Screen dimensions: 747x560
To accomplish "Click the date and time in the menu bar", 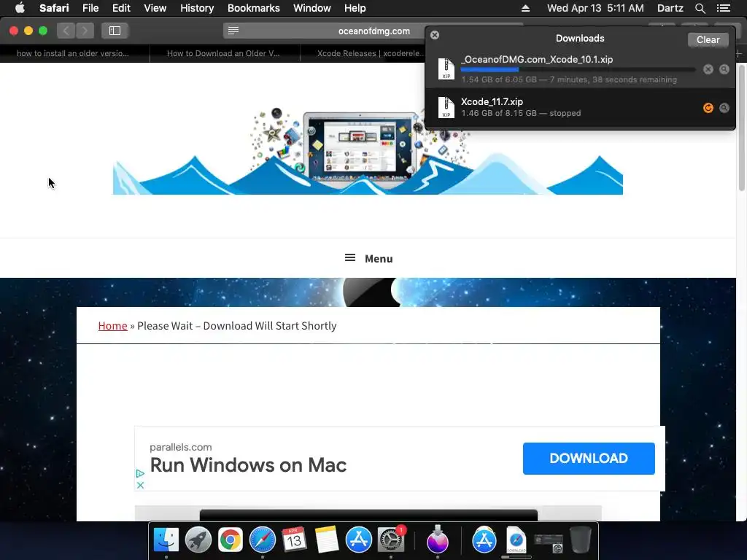I will (595, 8).
